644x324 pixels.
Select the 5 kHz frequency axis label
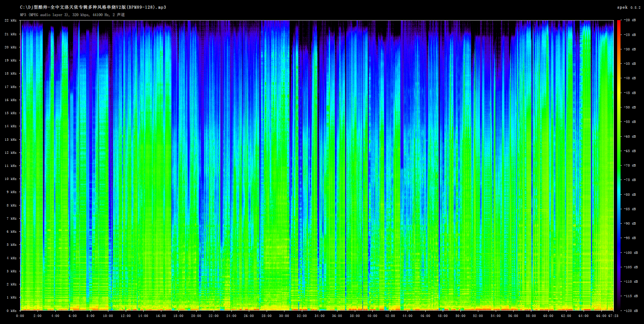click(x=11, y=245)
